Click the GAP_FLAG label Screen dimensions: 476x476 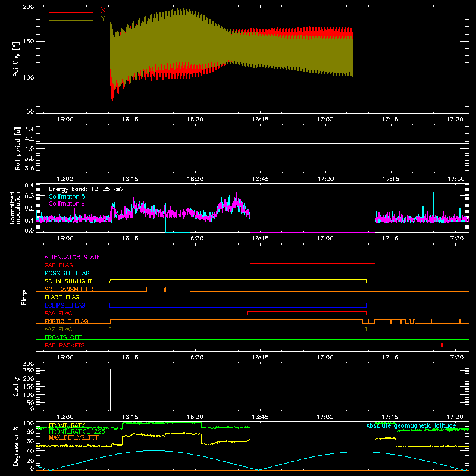click(59, 265)
